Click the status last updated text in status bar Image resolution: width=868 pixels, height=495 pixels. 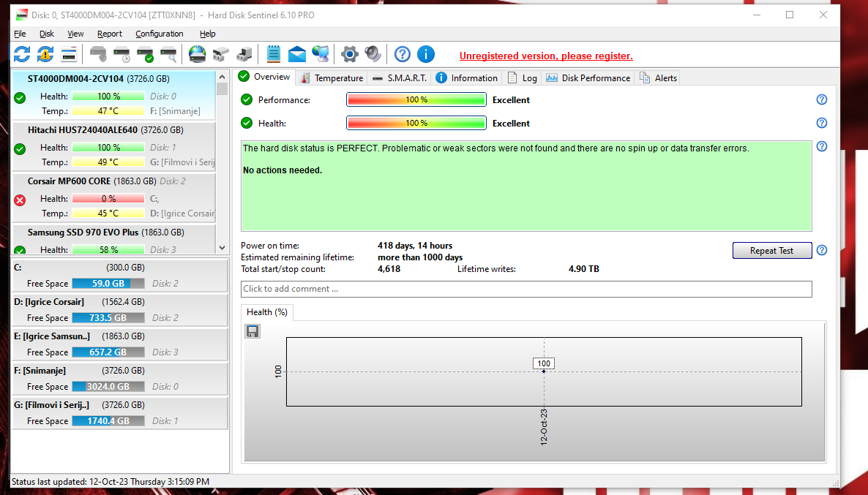[x=111, y=482]
